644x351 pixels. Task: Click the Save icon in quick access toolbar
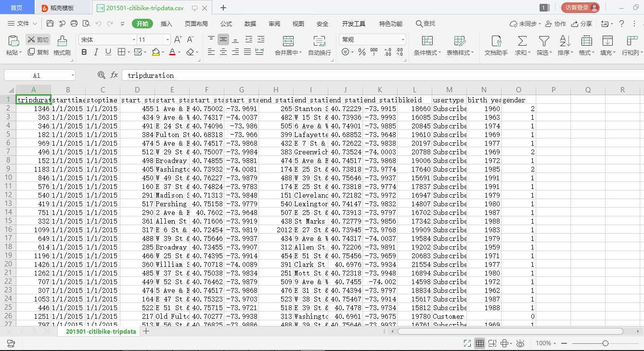50,24
